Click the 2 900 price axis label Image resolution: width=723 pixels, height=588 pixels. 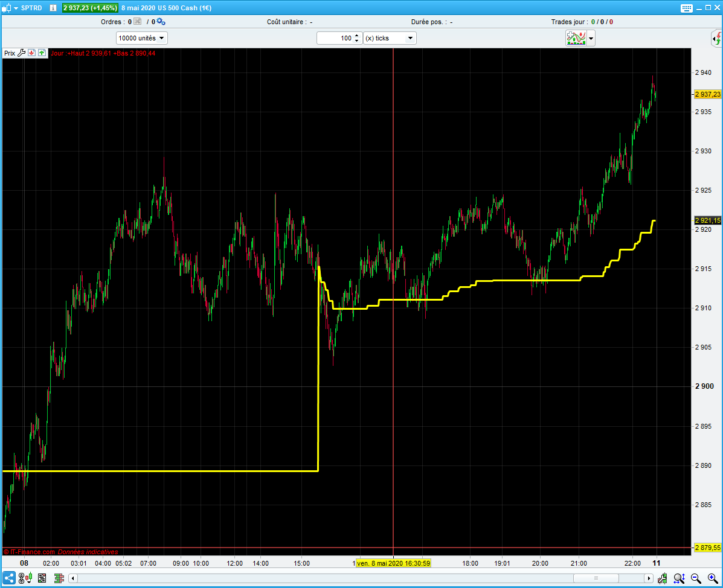click(x=704, y=386)
